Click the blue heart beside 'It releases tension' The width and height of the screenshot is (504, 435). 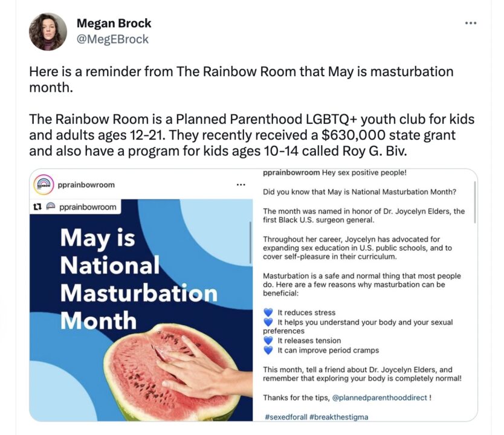[x=268, y=341]
